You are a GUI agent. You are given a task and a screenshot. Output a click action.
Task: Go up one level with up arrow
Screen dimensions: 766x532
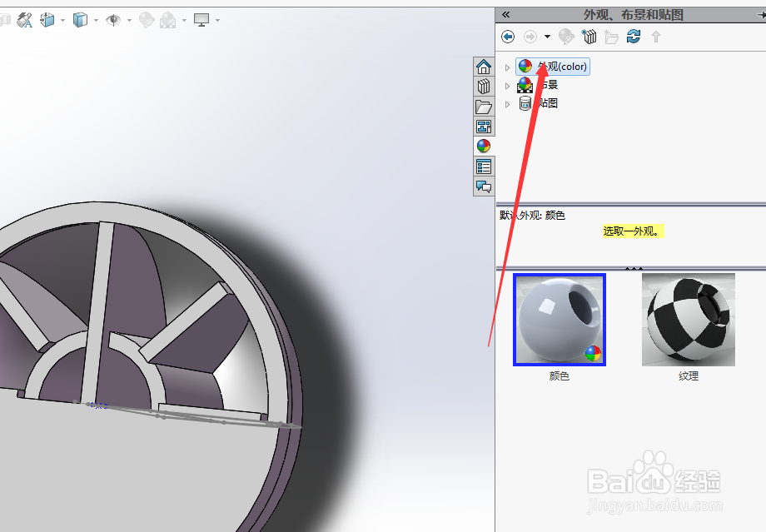pyautogui.click(x=656, y=37)
